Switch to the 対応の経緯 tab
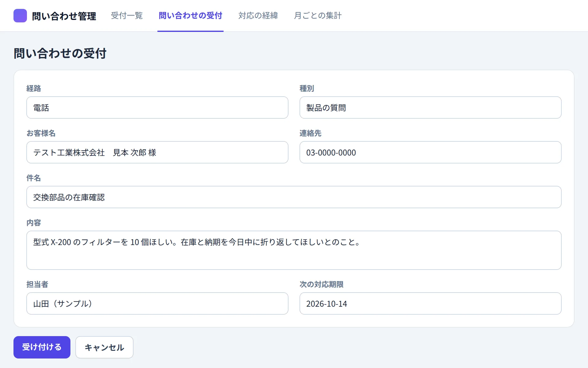 [x=258, y=16]
